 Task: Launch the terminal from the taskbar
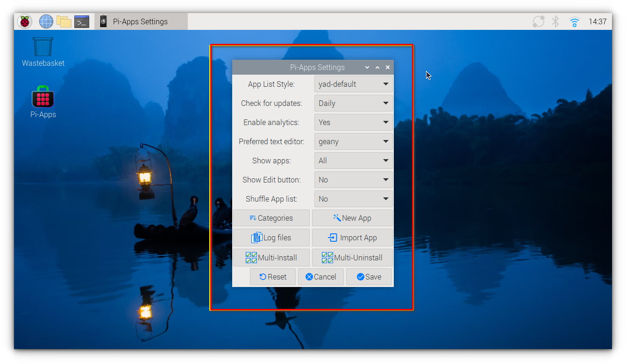tap(82, 21)
